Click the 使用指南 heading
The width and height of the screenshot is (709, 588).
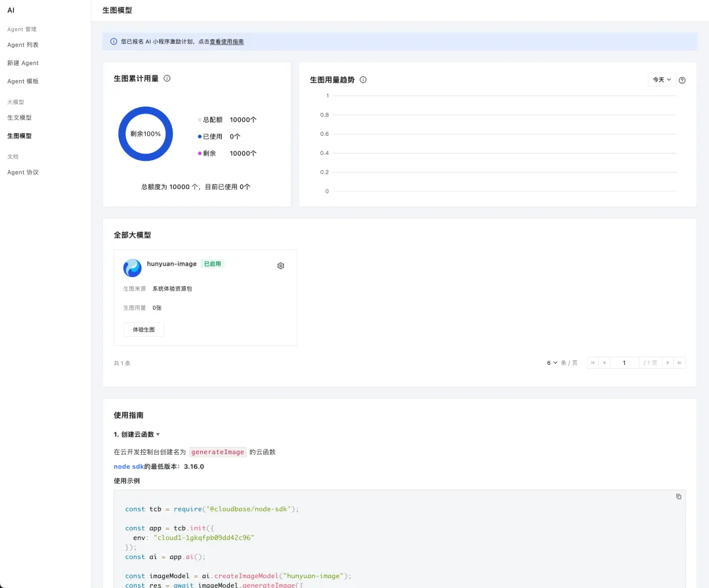point(129,415)
